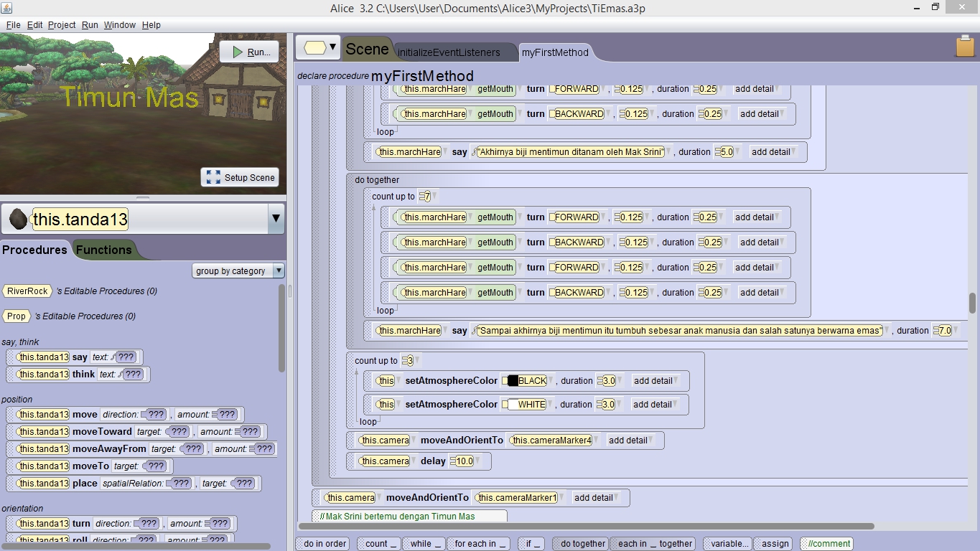Select the 'while _' loop tile
The width and height of the screenshot is (980, 551).
(423, 543)
